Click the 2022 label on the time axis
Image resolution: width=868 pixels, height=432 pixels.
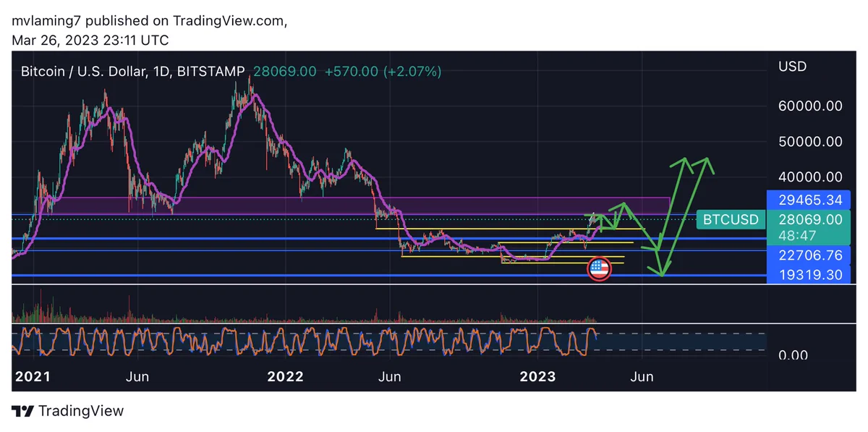tap(285, 376)
